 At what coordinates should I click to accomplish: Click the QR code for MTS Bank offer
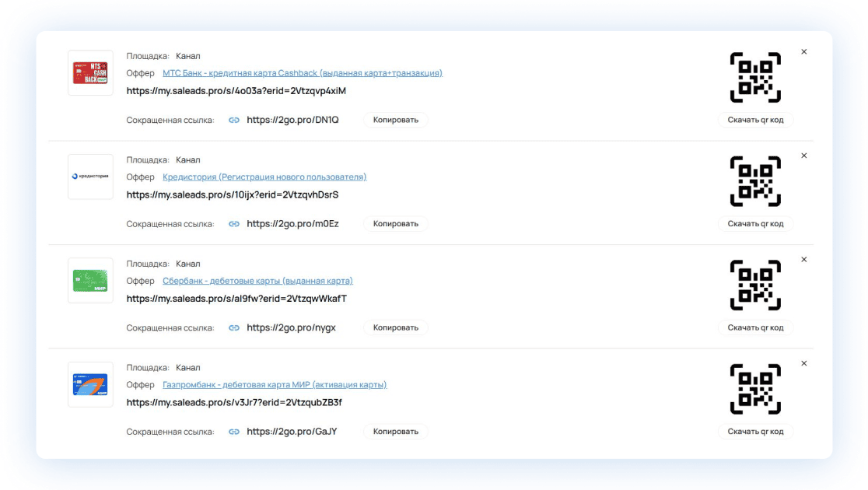click(754, 77)
